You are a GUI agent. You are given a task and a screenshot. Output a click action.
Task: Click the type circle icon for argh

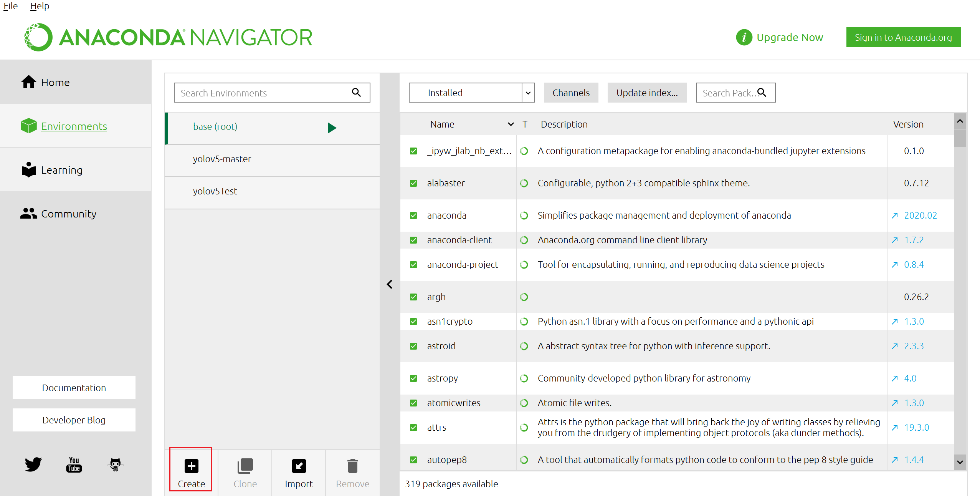(x=524, y=297)
